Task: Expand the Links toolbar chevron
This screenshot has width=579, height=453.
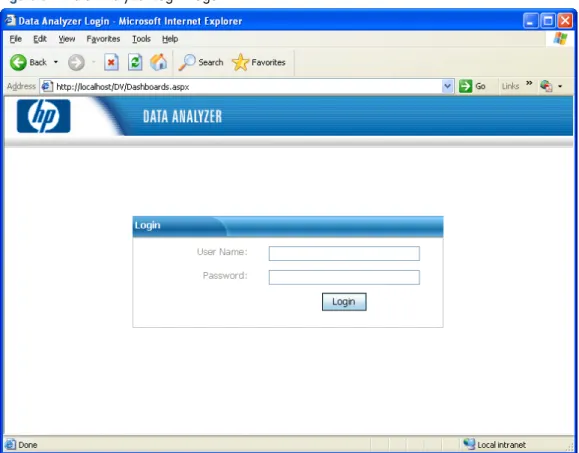Action: pos(529,83)
